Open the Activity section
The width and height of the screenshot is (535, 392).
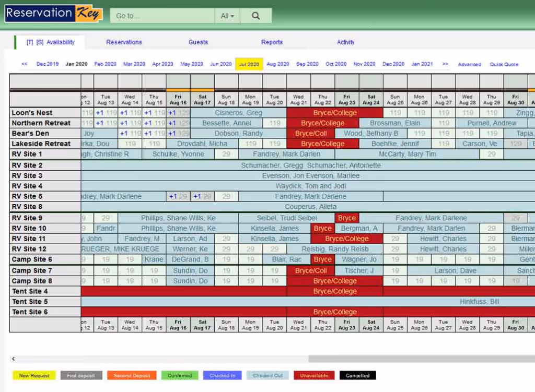point(345,42)
